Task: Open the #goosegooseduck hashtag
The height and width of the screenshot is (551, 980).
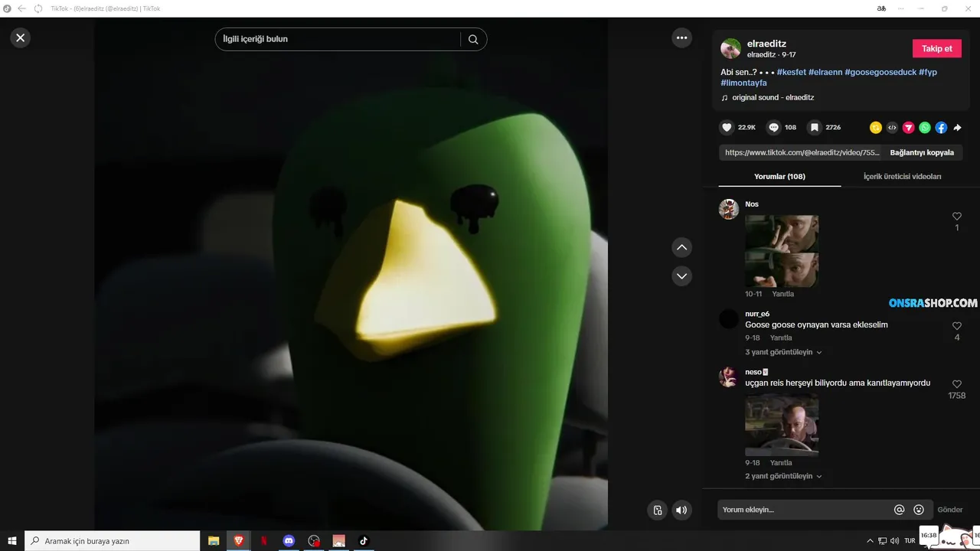Action: tap(880, 72)
